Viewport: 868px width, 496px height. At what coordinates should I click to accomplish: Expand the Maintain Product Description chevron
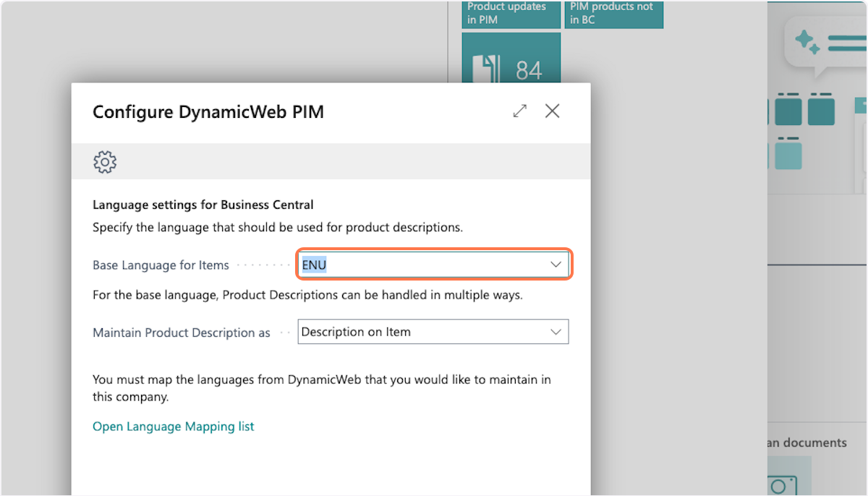coord(556,332)
